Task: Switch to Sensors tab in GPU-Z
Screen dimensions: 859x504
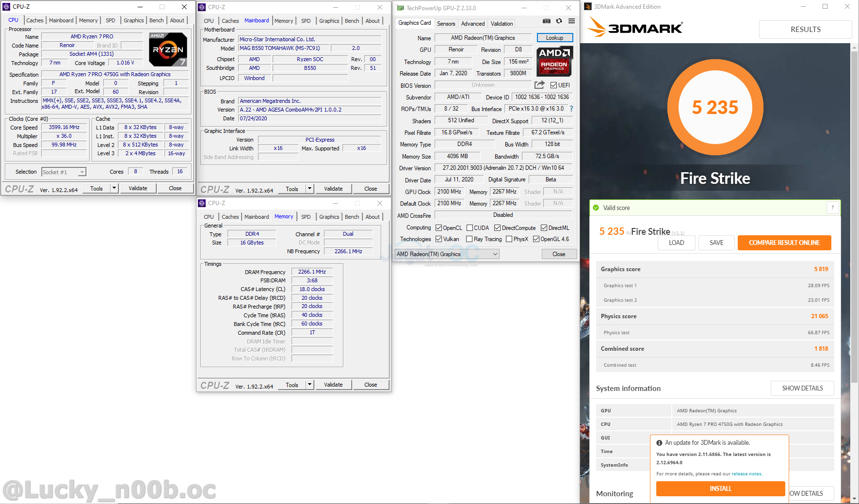Action: [446, 24]
